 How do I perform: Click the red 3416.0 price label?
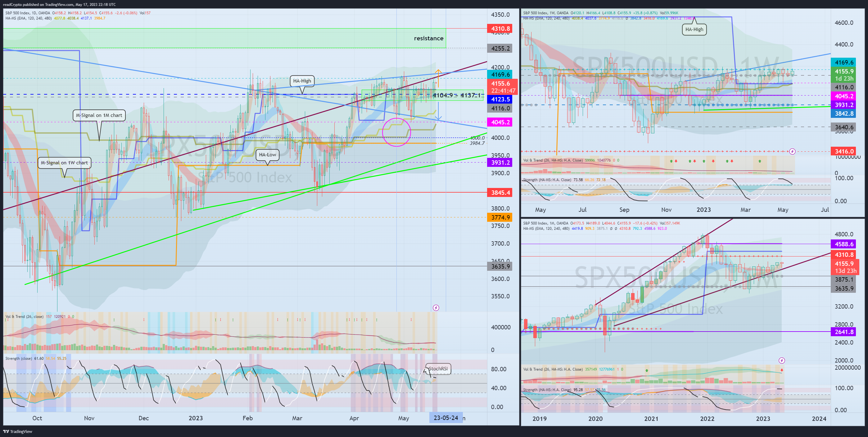click(844, 151)
